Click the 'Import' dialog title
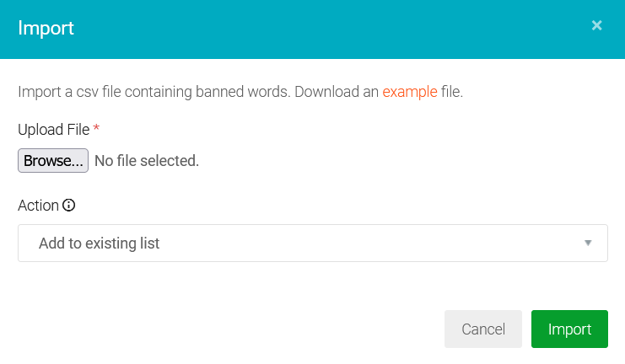The width and height of the screenshot is (625, 364). (46, 29)
